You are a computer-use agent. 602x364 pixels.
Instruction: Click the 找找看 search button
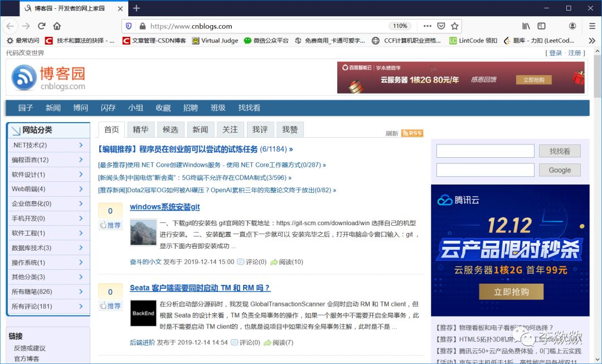(x=560, y=151)
